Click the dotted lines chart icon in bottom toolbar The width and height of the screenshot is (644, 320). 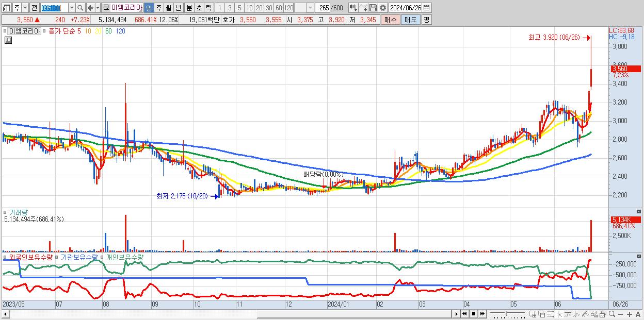[550, 314]
